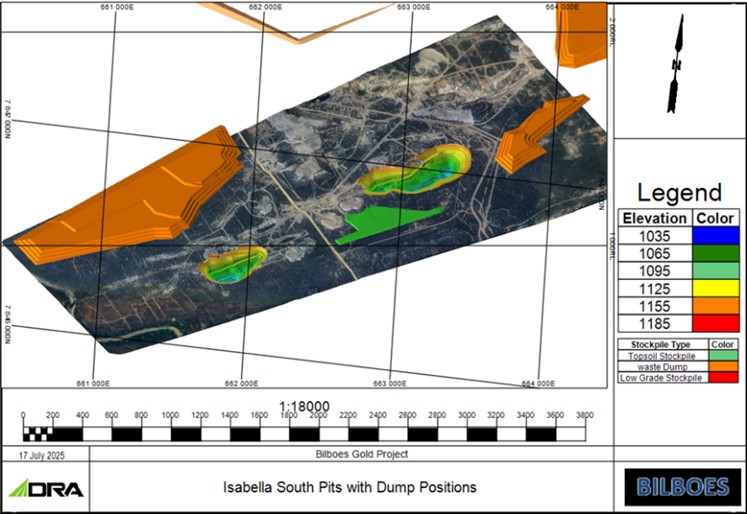Click the green topsoil stockpile polygon
The height and width of the screenshot is (514, 747).
387,224
